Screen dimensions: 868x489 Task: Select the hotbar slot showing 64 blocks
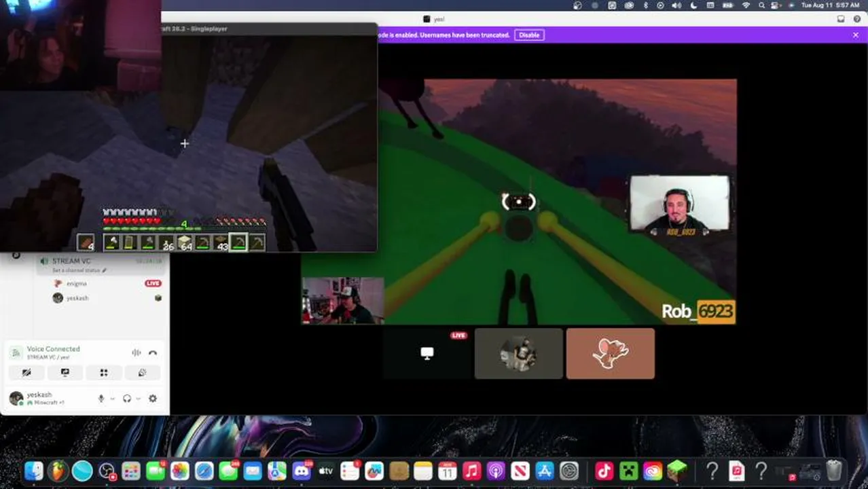(185, 242)
